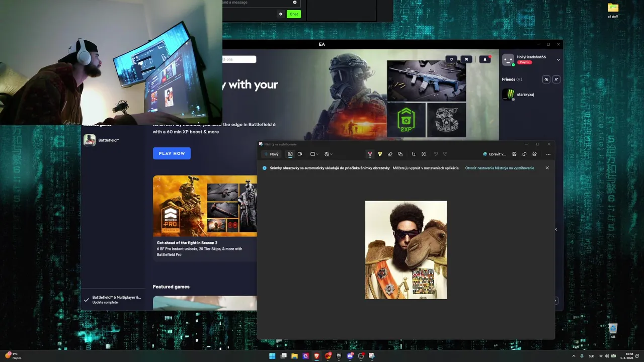
Task: Click the captured Dictator screenshot image
Action: click(x=406, y=250)
